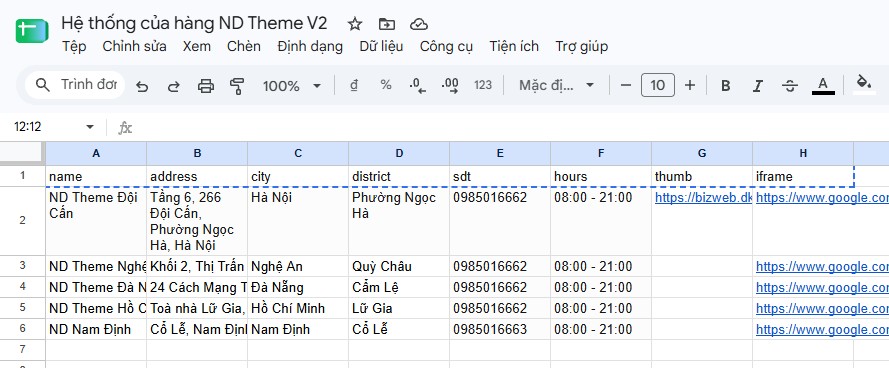Open the 123 number formats menu

[483, 85]
